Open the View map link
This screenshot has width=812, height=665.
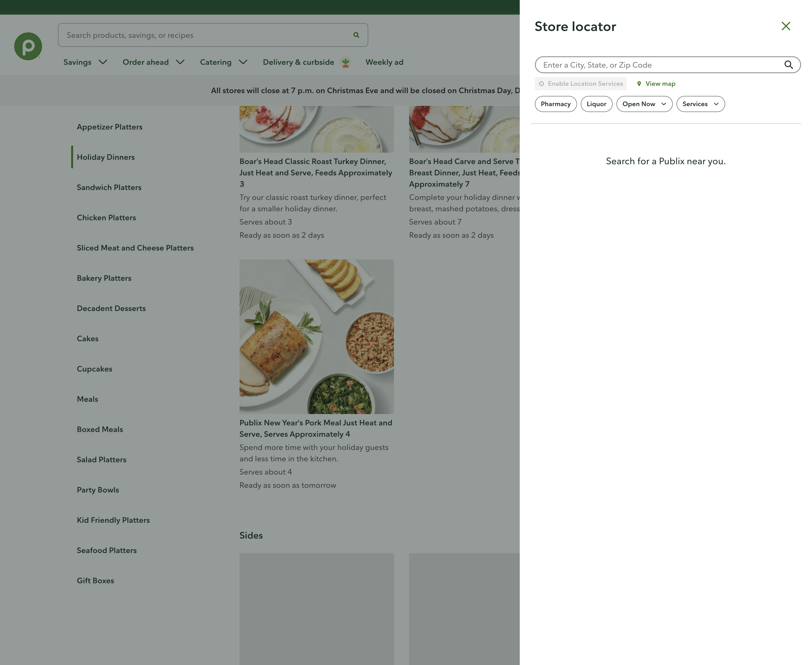click(x=660, y=83)
